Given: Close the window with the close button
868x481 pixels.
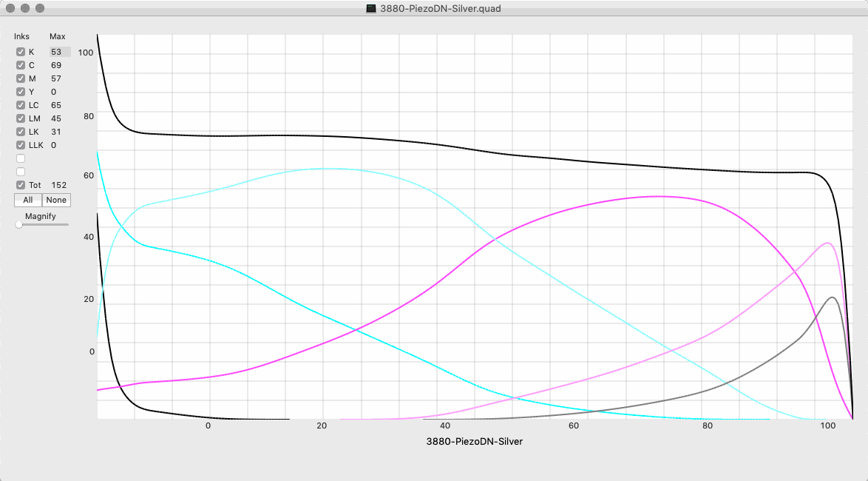Looking at the screenshot, I should pos(10,8).
